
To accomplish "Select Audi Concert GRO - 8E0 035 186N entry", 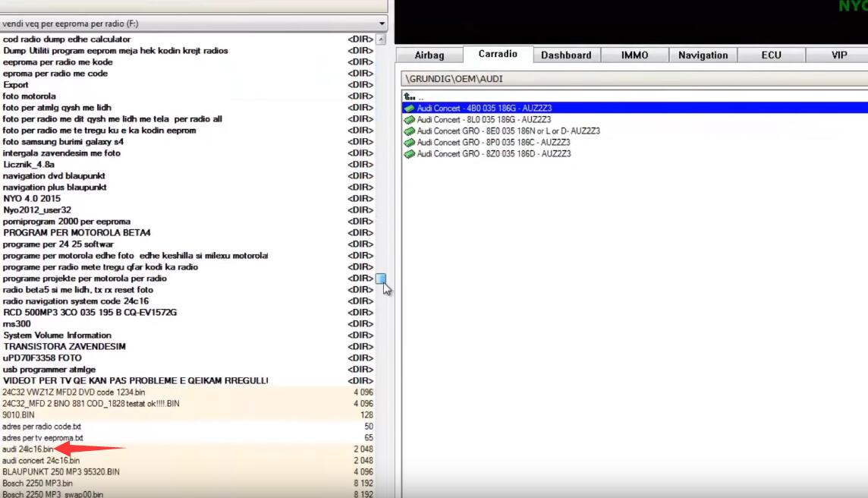I will (508, 131).
